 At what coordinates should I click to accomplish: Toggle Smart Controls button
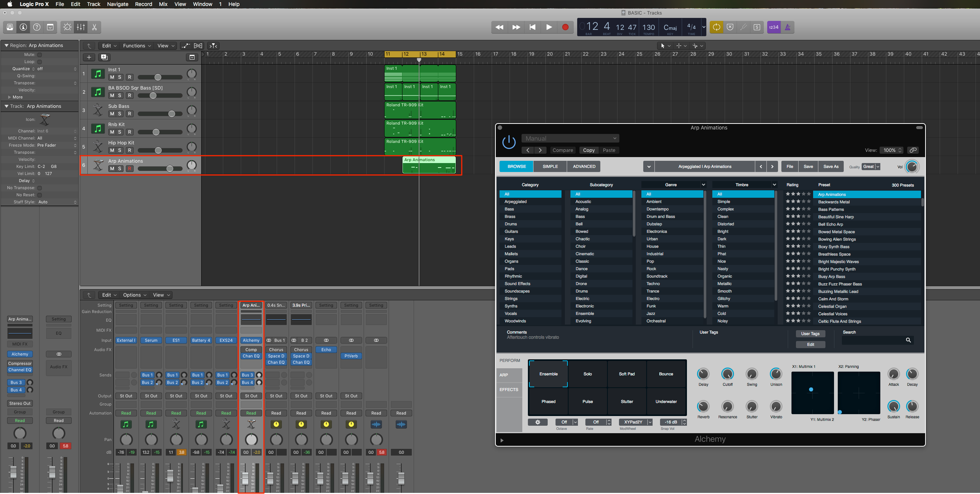pyautogui.click(x=67, y=27)
